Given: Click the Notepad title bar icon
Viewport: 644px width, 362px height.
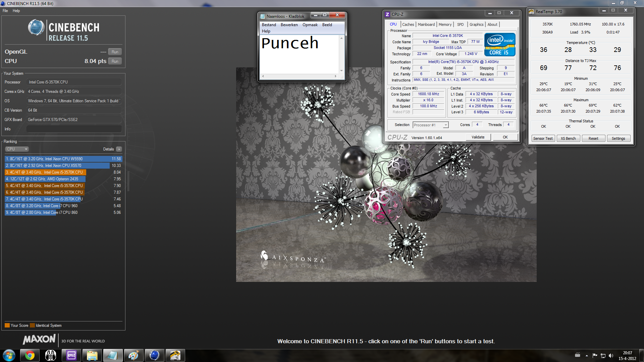Looking at the screenshot, I should coord(263,16).
